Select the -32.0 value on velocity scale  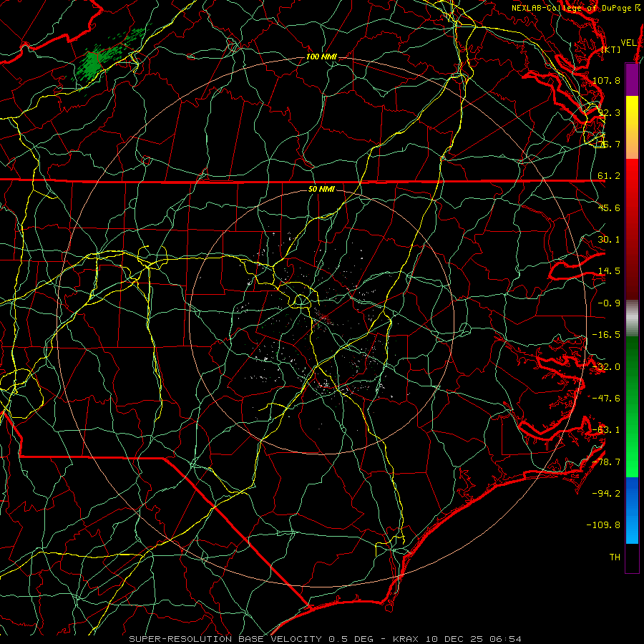point(606,367)
